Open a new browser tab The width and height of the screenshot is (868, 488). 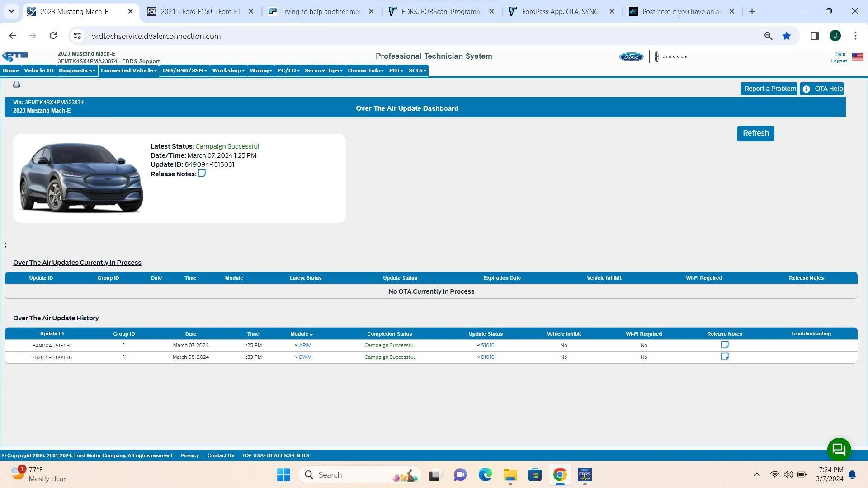752,12
